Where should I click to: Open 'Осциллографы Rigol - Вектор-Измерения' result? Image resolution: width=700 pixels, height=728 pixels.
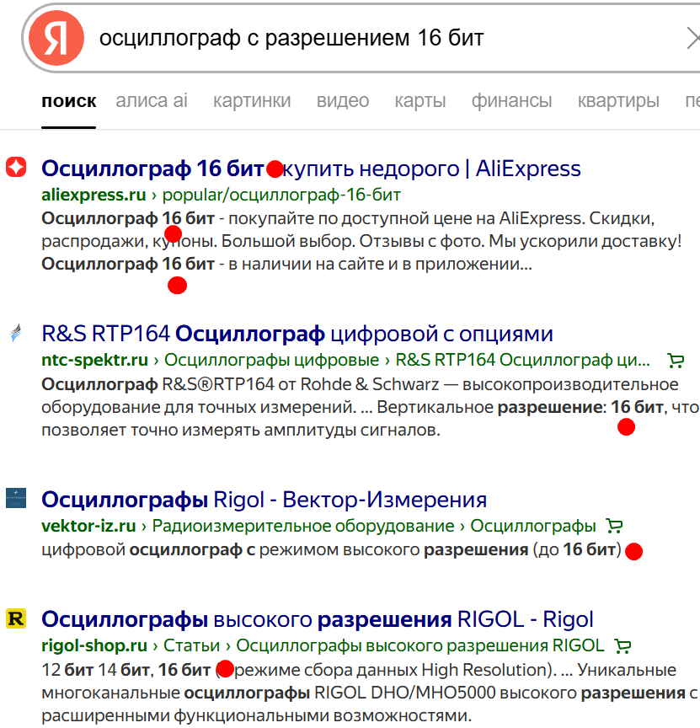[265, 500]
